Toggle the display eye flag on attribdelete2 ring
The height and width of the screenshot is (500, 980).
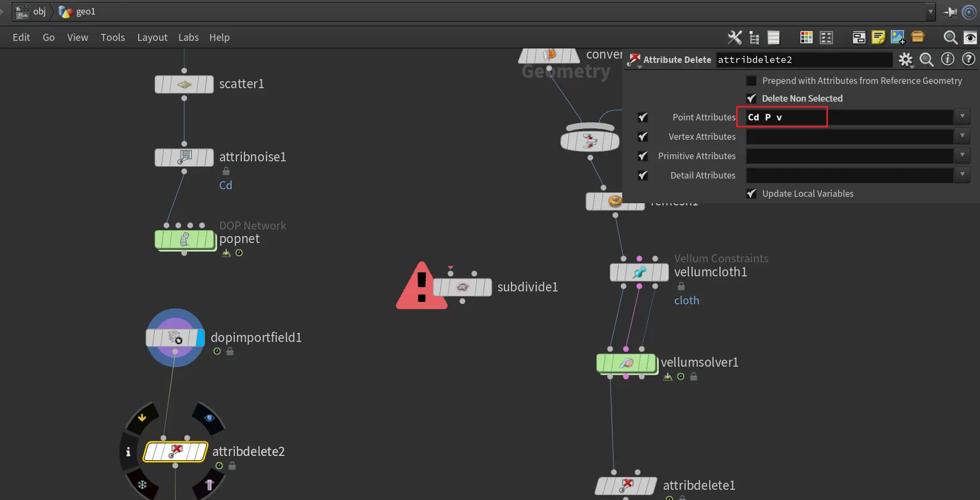click(x=210, y=418)
